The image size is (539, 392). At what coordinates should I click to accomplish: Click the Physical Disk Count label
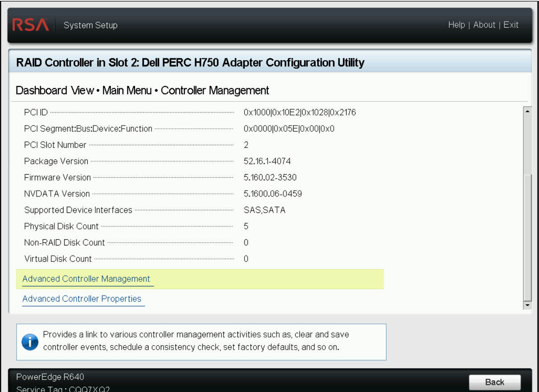[61, 226]
